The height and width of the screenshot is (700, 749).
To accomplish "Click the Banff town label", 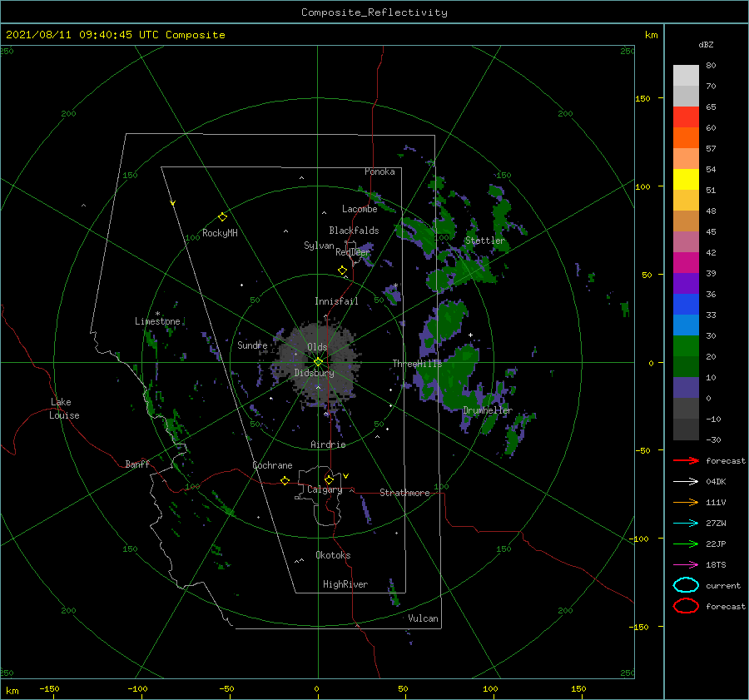I will pos(137,464).
